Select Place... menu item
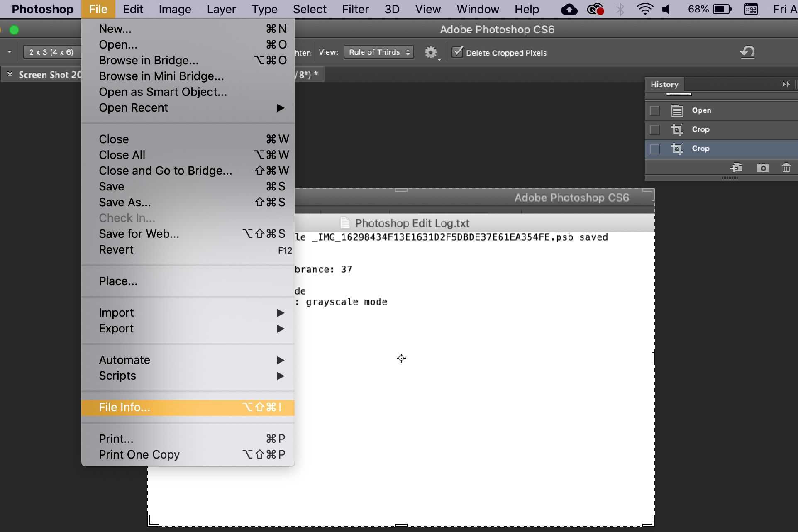Screen dimensions: 798x532 click(x=188, y=281)
